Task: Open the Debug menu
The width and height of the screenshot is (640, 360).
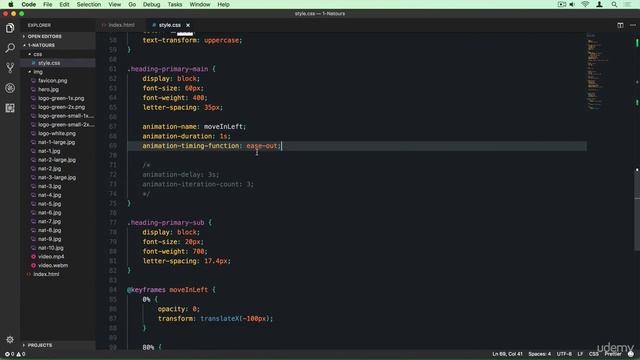Action: click(x=151, y=4)
